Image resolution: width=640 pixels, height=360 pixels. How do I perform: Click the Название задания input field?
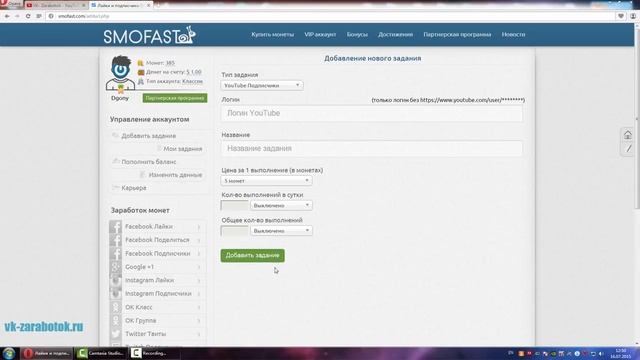click(x=371, y=149)
